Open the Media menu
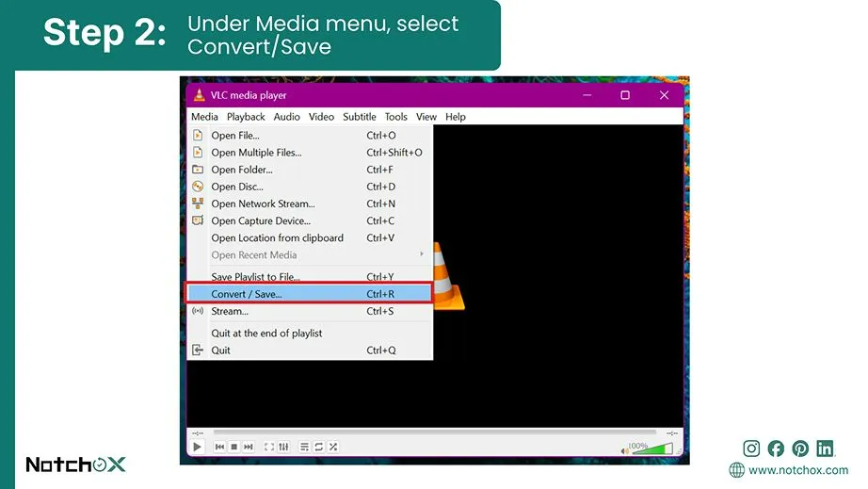This screenshot has height=489, width=868. pyautogui.click(x=204, y=117)
